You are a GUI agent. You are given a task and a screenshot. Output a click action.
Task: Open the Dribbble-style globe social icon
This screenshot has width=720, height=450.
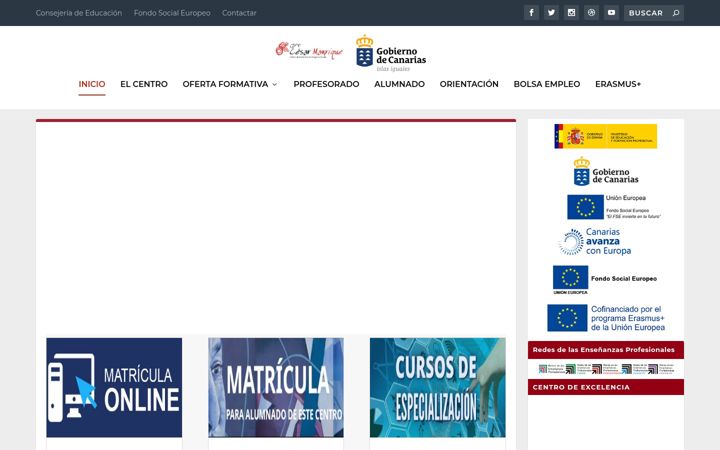point(591,13)
